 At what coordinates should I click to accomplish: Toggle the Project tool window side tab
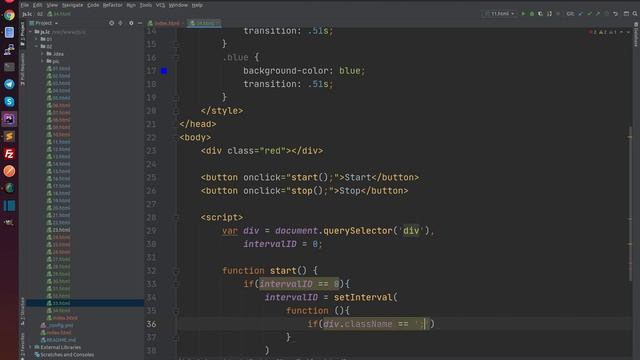click(x=22, y=34)
